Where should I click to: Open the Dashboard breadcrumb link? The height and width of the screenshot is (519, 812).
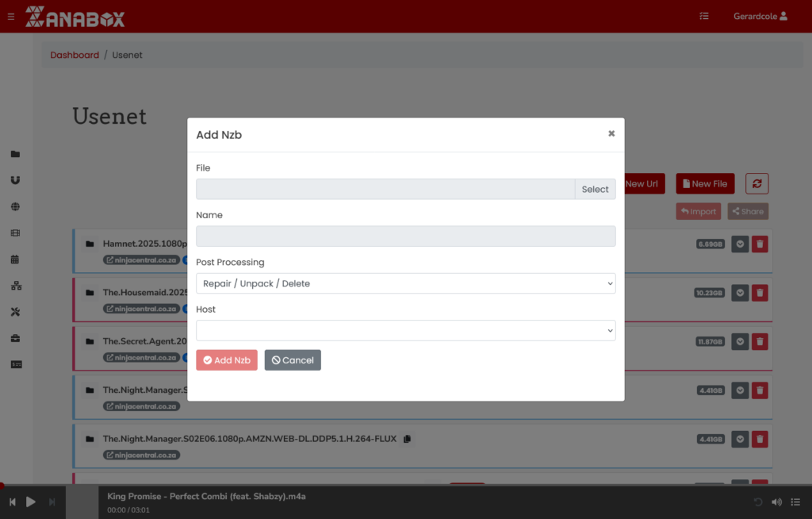point(75,55)
